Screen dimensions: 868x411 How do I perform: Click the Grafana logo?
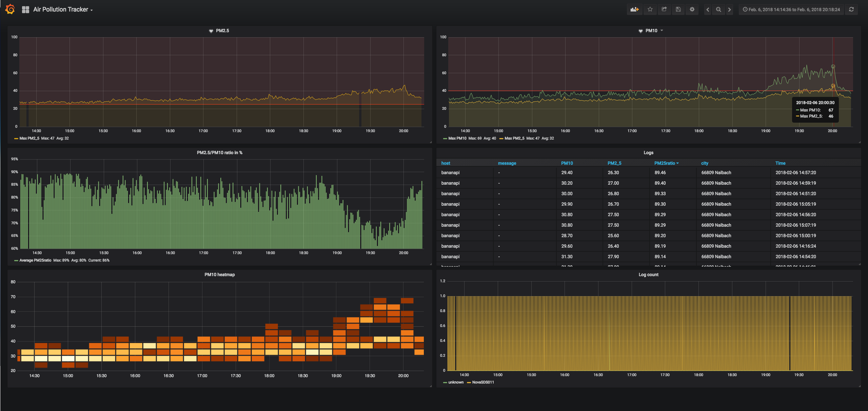pos(10,9)
